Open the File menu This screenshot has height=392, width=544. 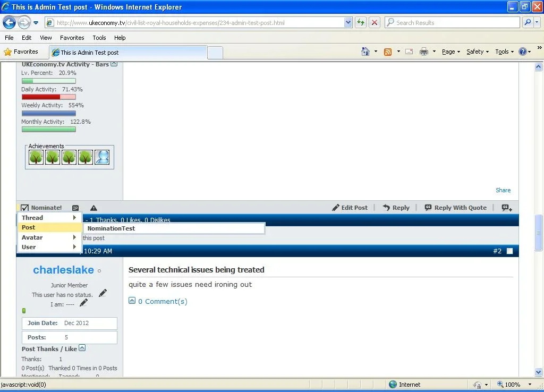click(10, 38)
